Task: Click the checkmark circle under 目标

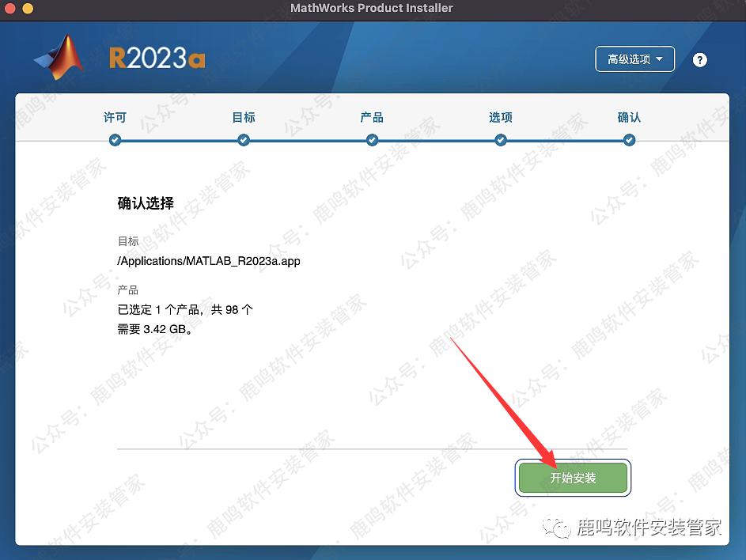Action: point(244,140)
